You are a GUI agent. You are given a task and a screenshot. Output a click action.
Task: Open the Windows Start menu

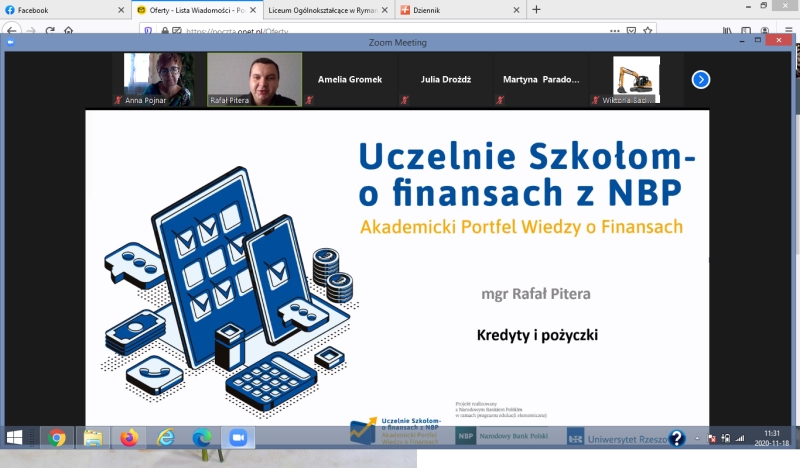coord(15,438)
